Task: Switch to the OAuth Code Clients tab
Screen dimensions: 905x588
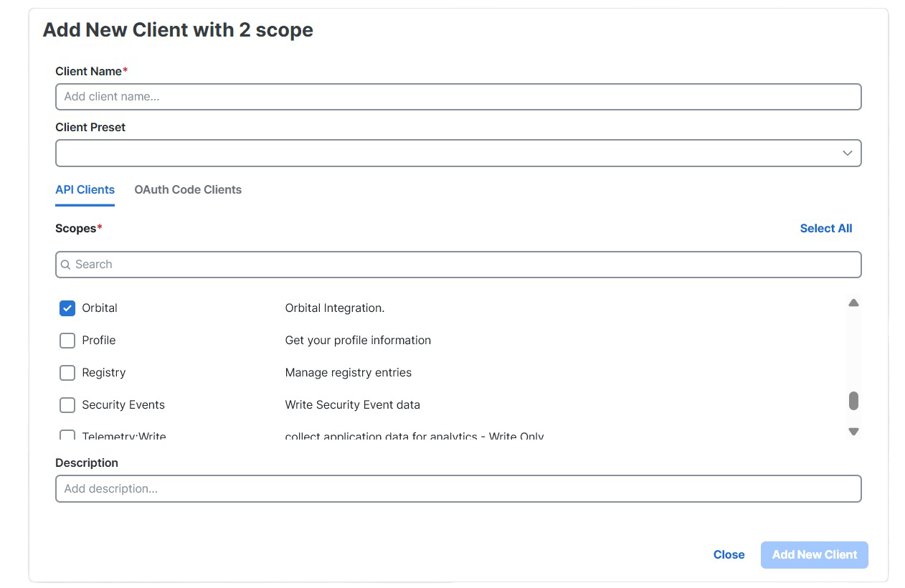Action: point(188,189)
